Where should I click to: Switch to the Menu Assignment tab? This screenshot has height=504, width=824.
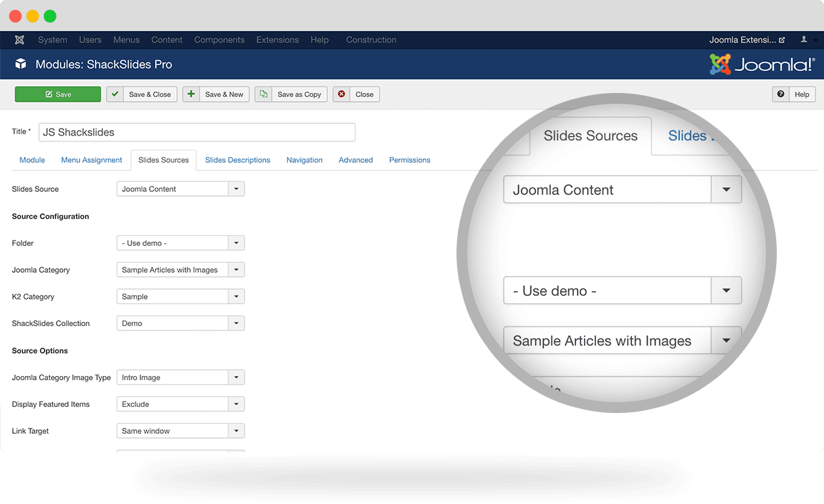(92, 160)
